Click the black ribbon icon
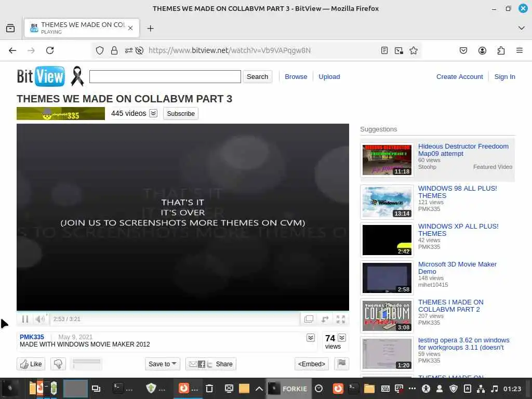This screenshot has height=399, width=532. (77, 76)
